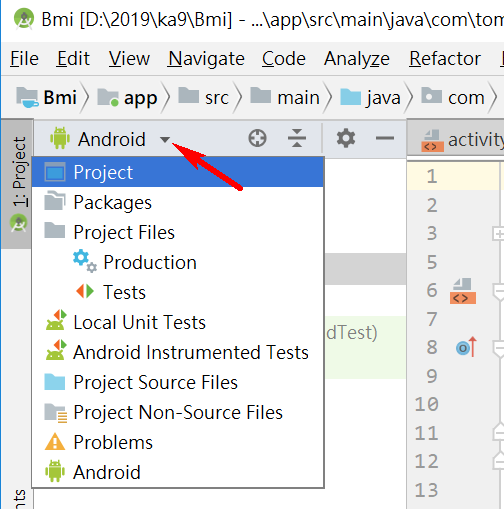Choose Packages view option
The image size is (504, 509).
(x=178, y=202)
